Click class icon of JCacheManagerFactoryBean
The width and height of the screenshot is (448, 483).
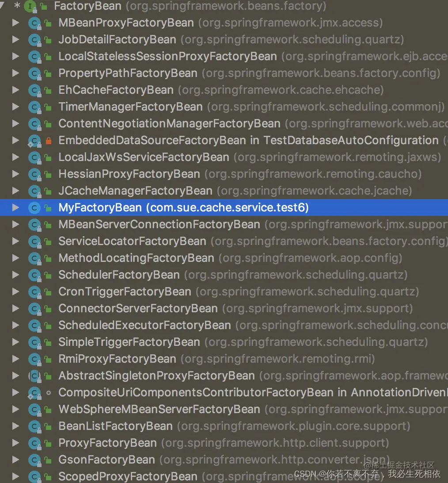pos(34,191)
